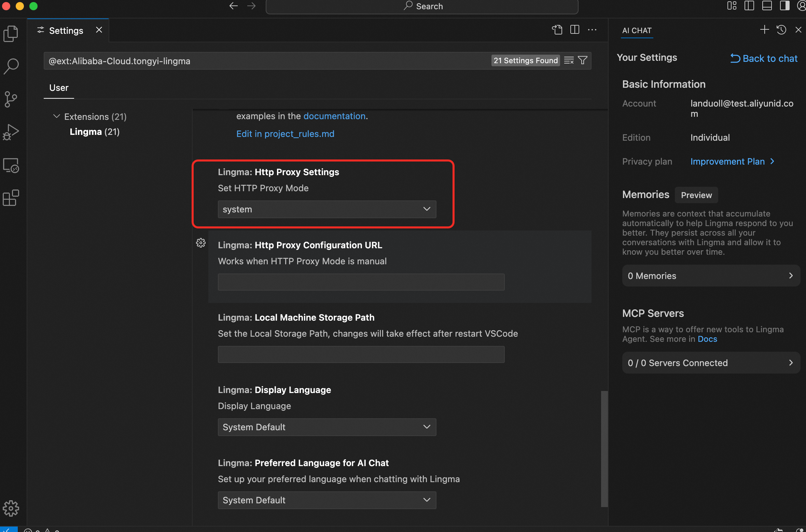The image size is (806, 532).
Task: Click the Http Proxy Configuration URL field
Action: click(x=361, y=282)
